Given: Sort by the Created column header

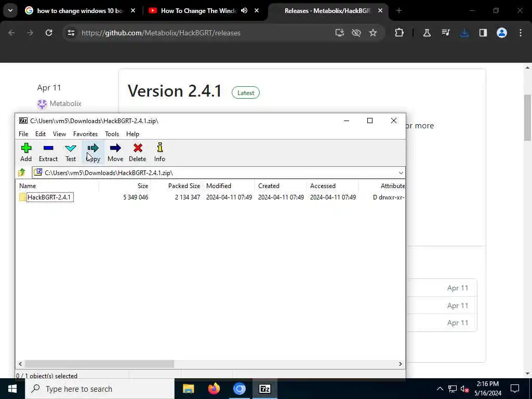Looking at the screenshot, I should click(x=281, y=186).
